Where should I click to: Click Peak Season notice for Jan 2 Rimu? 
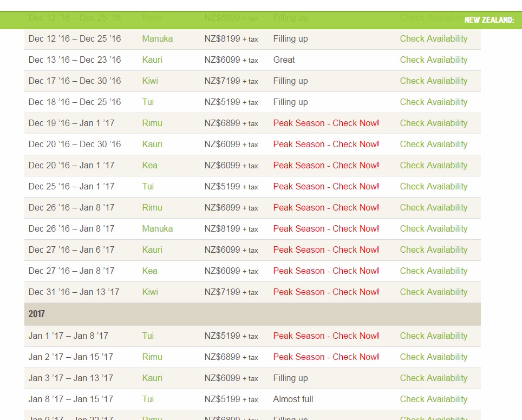pos(326,357)
